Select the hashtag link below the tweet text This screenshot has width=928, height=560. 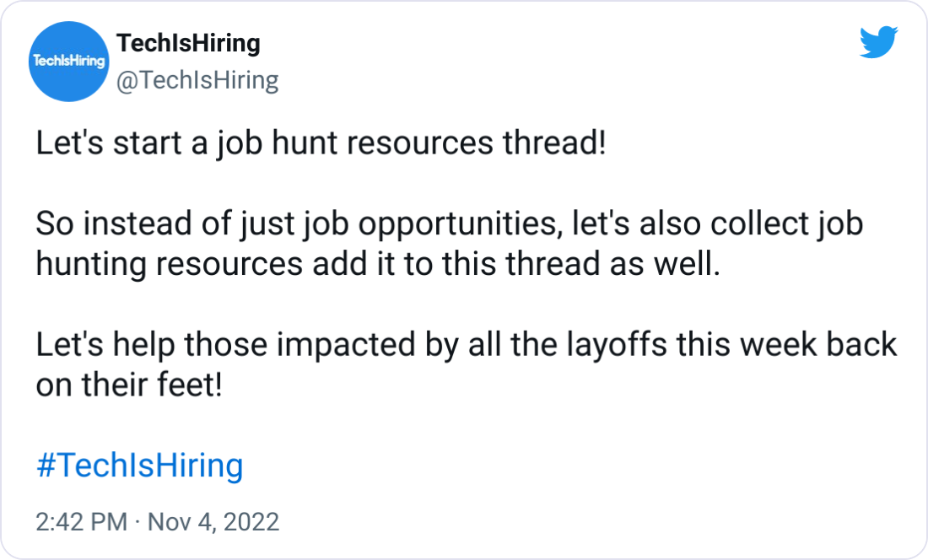[x=138, y=465]
